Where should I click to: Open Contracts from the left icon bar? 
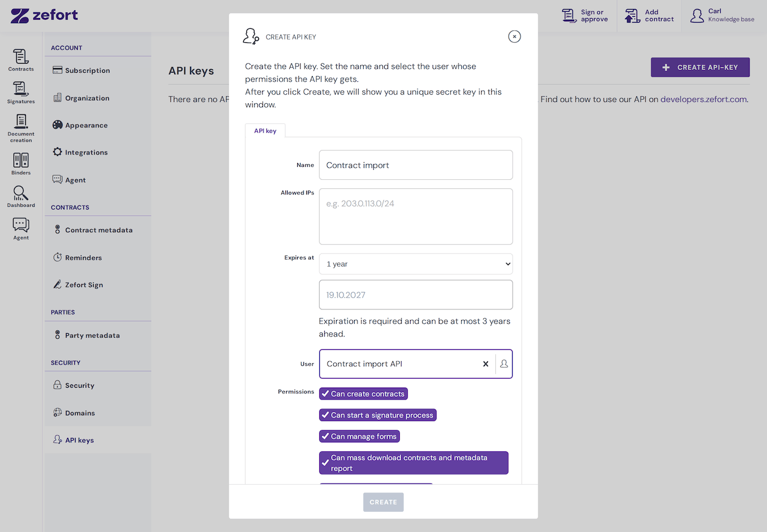[21, 60]
